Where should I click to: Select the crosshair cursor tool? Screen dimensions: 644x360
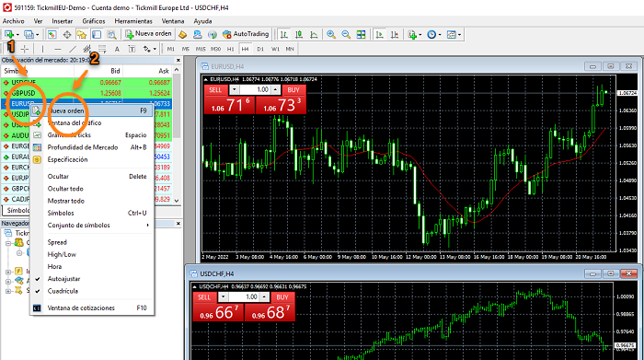pos(25,49)
